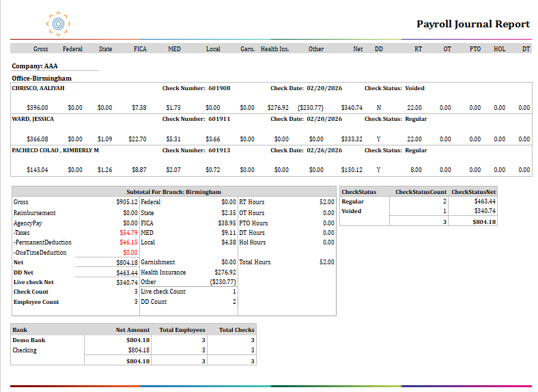Click the Net column header
Screen dimensions: 538x392
click(x=358, y=48)
